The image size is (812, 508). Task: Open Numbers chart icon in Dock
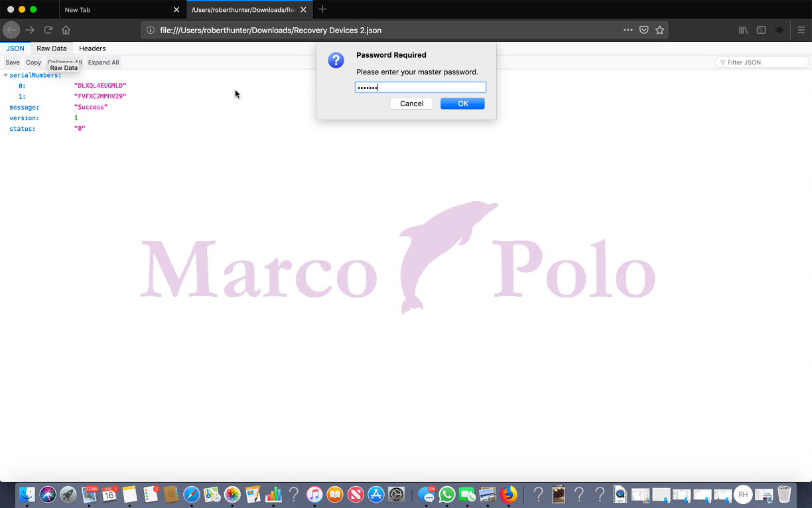[x=273, y=494]
